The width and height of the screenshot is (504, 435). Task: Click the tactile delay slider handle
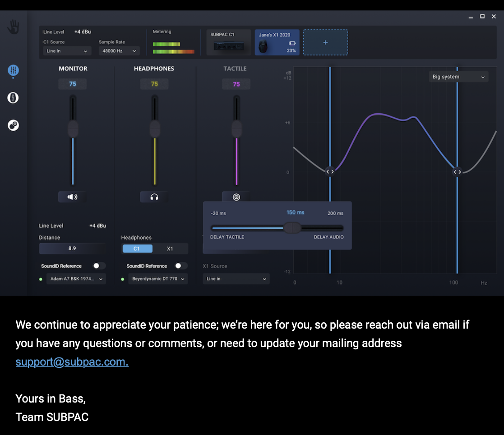tap(292, 228)
